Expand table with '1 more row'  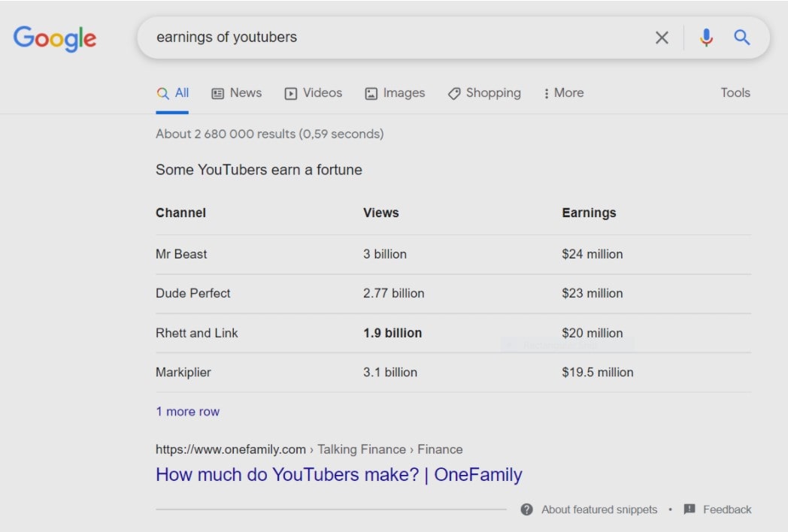point(187,412)
